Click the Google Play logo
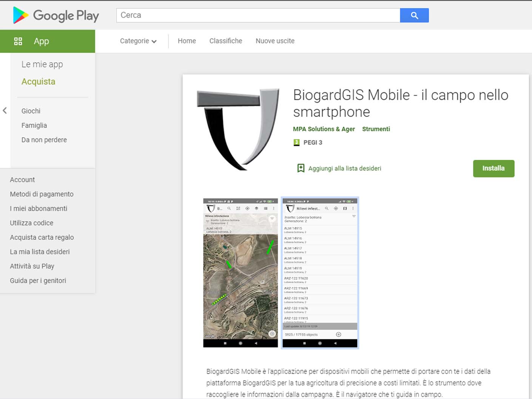The image size is (532, 399). click(56, 15)
